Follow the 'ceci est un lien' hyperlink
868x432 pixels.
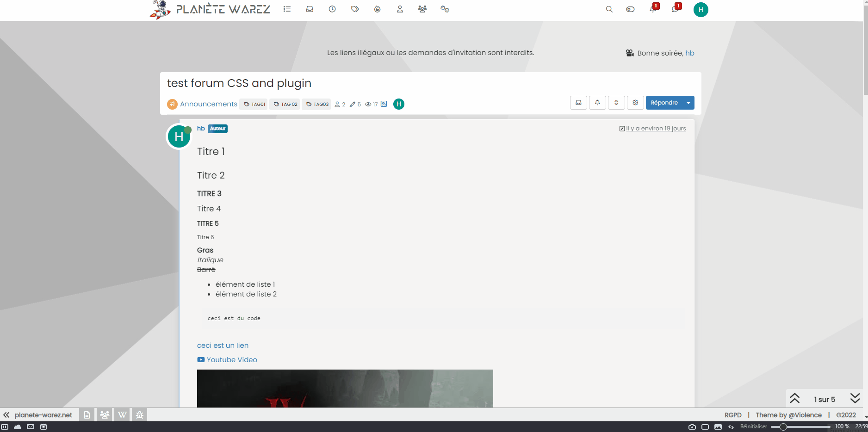tap(223, 345)
